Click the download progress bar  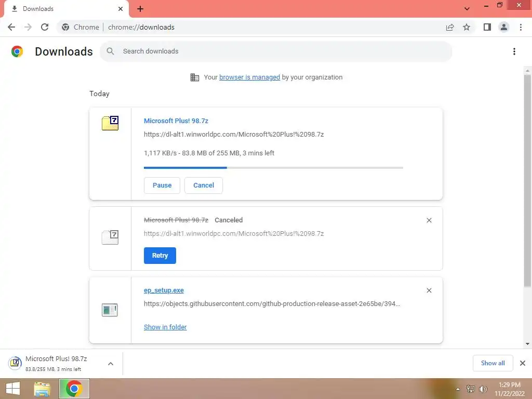273,168
